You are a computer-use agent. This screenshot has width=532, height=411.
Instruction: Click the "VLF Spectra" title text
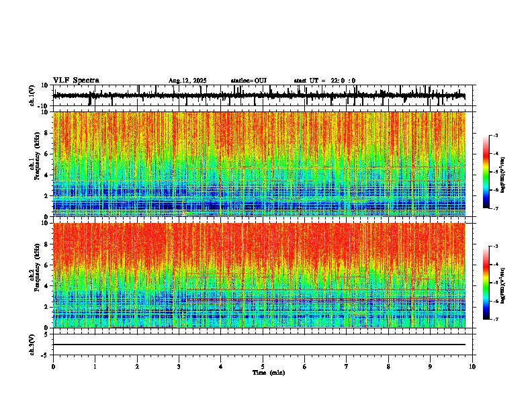(76, 81)
